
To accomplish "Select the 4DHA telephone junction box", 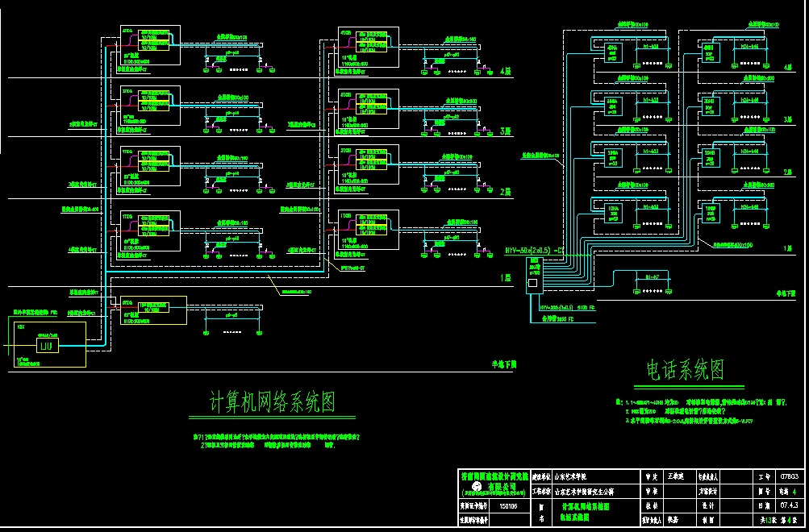I will (611, 52).
